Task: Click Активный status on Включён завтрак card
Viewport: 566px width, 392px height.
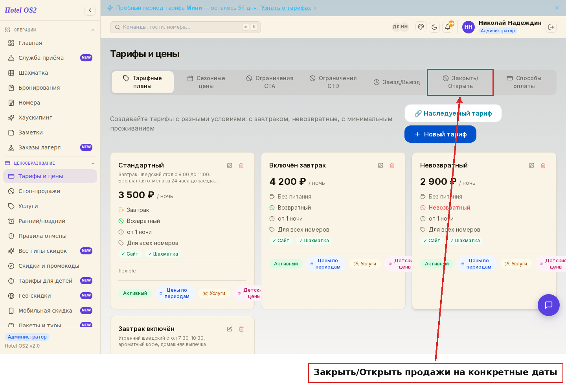Action: pyautogui.click(x=286, y=264)
